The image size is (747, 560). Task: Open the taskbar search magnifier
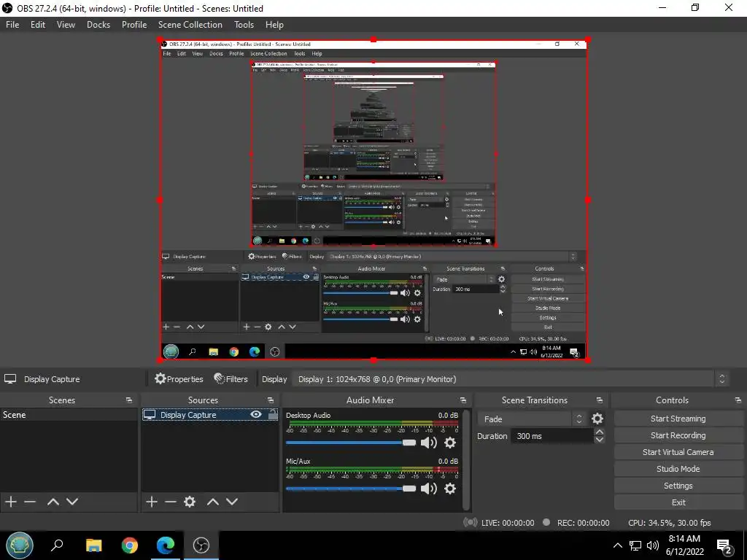(x=57, y=545)
